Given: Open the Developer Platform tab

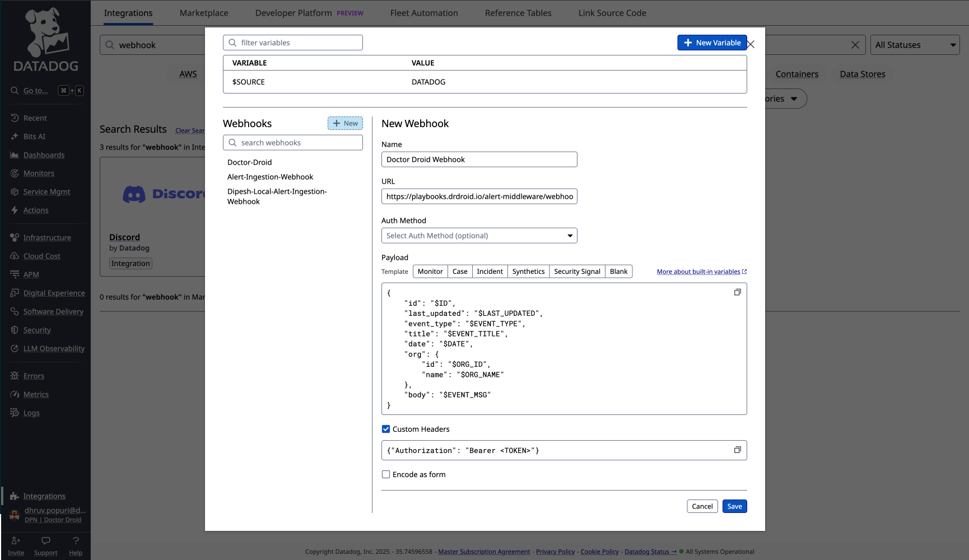Looking at the screenshot, I should click(x=309, y=13).
